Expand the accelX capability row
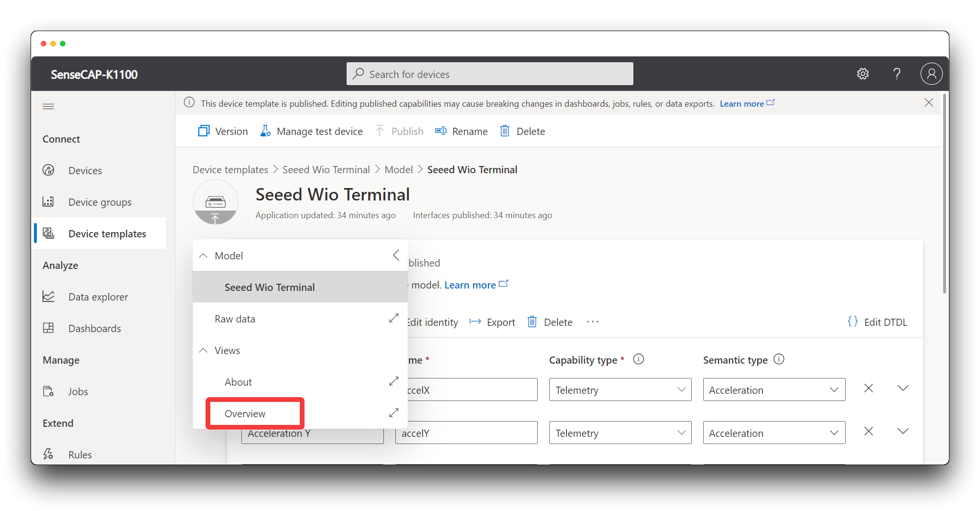The height and width of the screenshot is (511, 980). pos(903,388)
